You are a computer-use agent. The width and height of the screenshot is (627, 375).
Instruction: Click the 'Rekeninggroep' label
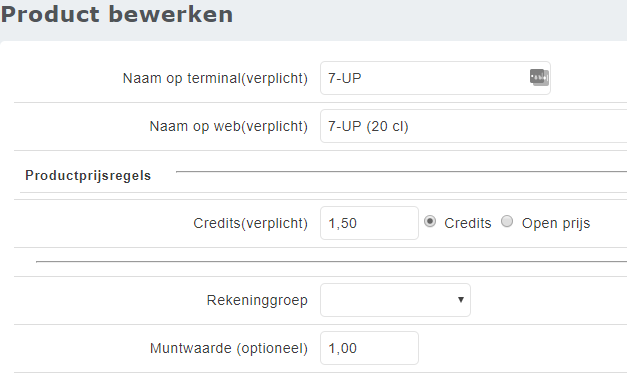pos(257,300)
